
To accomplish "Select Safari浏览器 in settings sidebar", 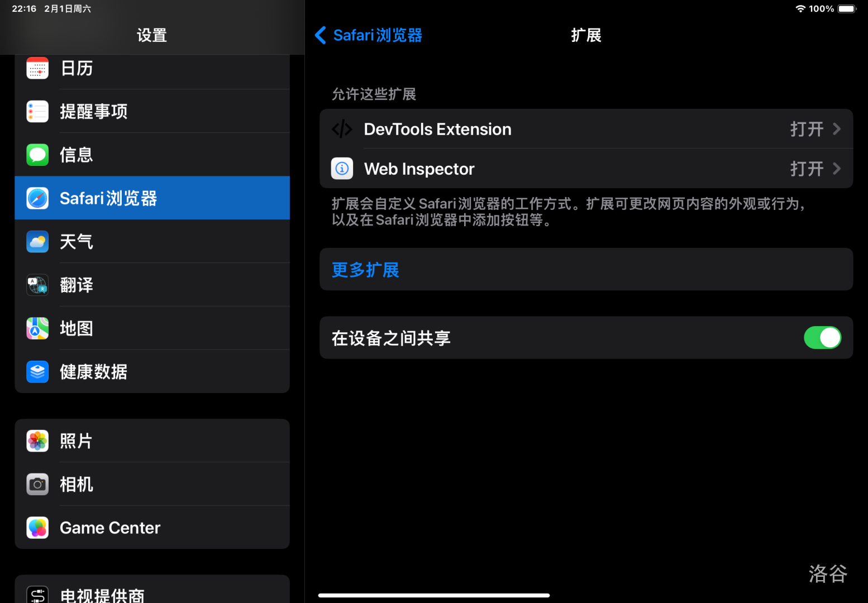I will click(152, 198).
